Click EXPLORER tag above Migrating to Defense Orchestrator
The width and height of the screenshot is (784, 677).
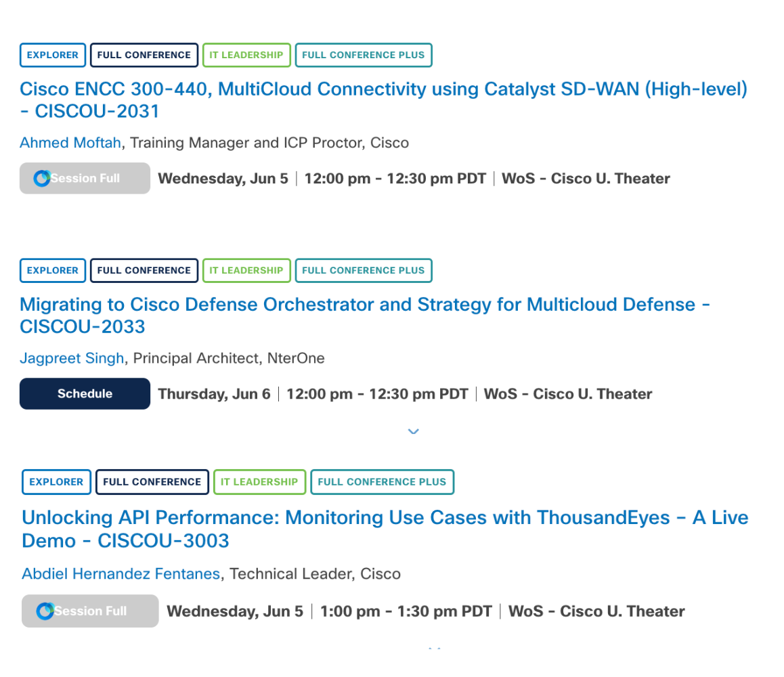coord(53,271)
